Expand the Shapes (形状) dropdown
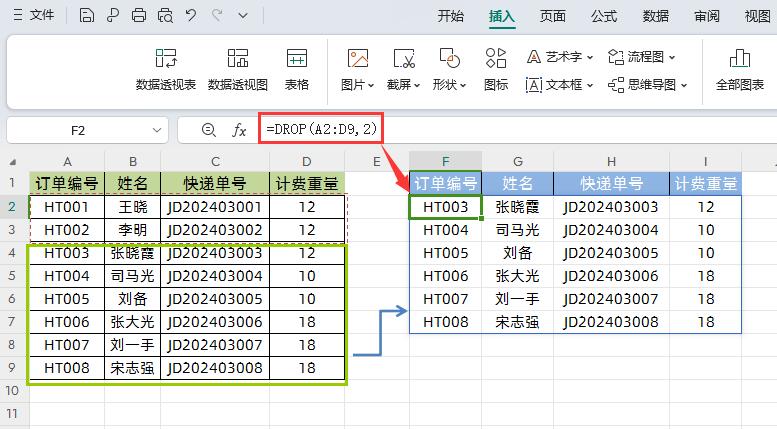This screenshot has width=777, height=429. pyautogui.click(x=450, y=85)
